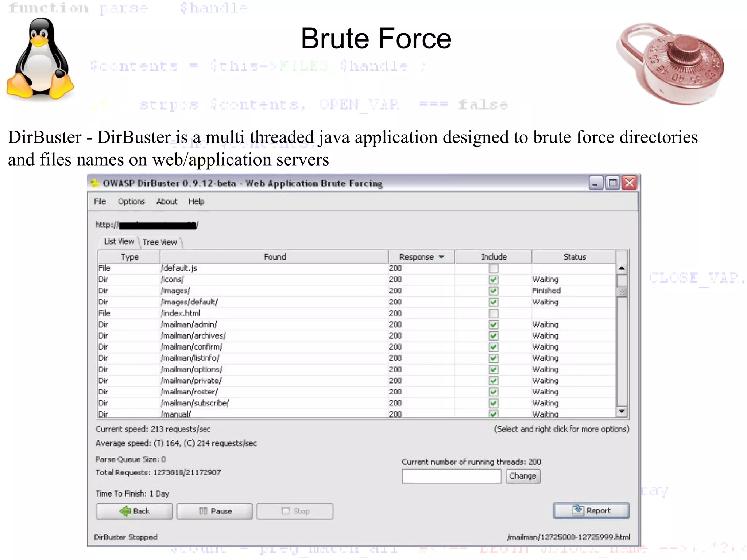The image size is (747, 560).
Task: Sort by the Include column header
Action: [494, 257]
